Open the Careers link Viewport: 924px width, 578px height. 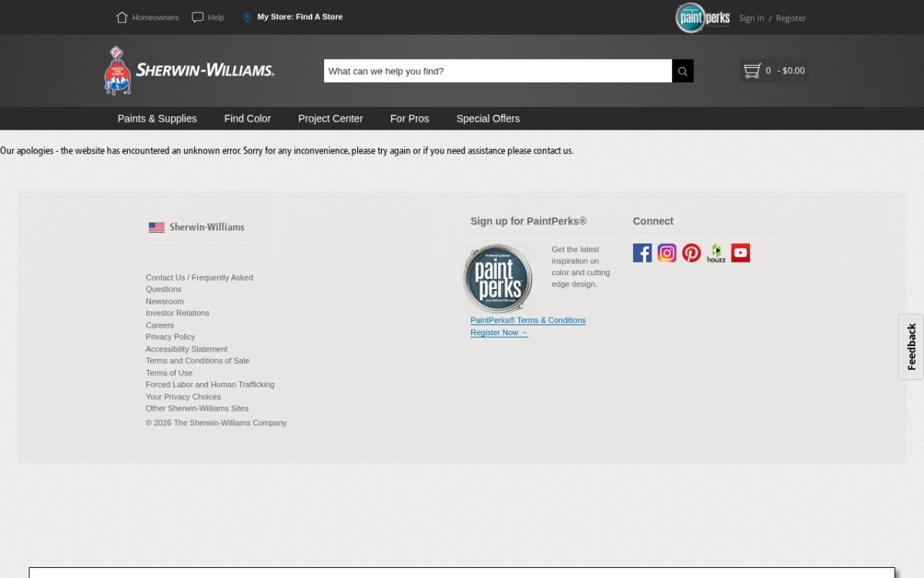(160, 325)
